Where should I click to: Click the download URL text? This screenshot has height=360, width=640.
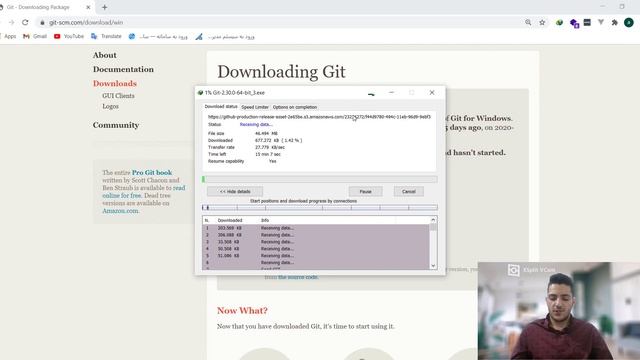pyautogui.click(x=319, y=117)
